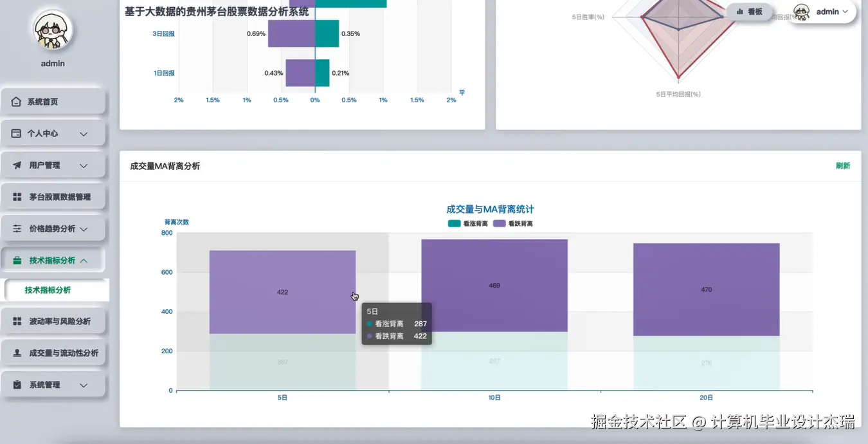Click the teal bar segment for 20日
Image resolution: width=868 pixels, height=444 pixels.
(x=706, y=363)
